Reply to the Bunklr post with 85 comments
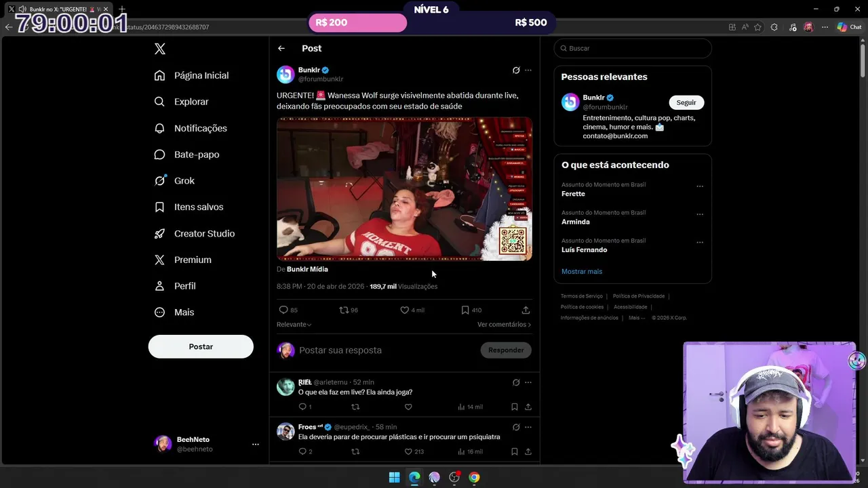Screen dimensions: 868x488 tap(288, 310)
